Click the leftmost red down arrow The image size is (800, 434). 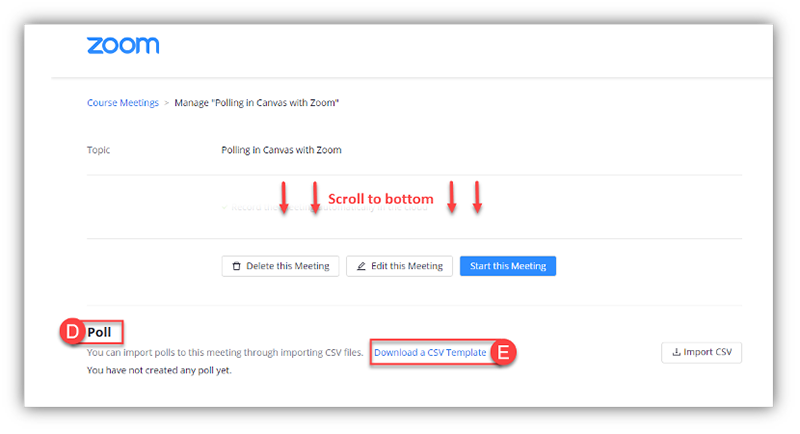coord(284,198)
